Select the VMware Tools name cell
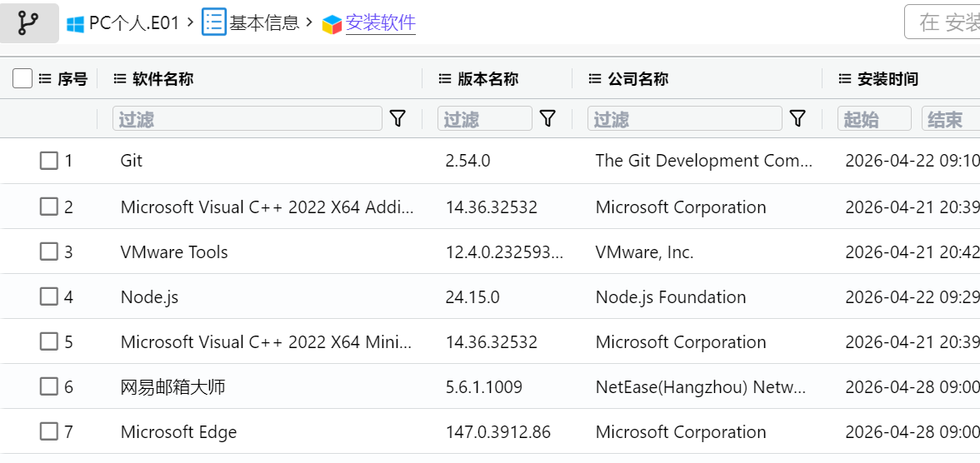The image size is (980, 463). tap(174, 251)
